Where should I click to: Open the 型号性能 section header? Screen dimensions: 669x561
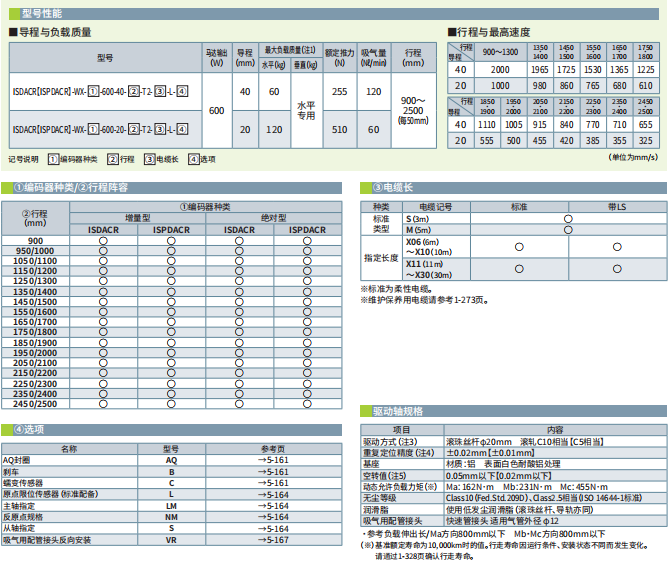tap(43, 11)
